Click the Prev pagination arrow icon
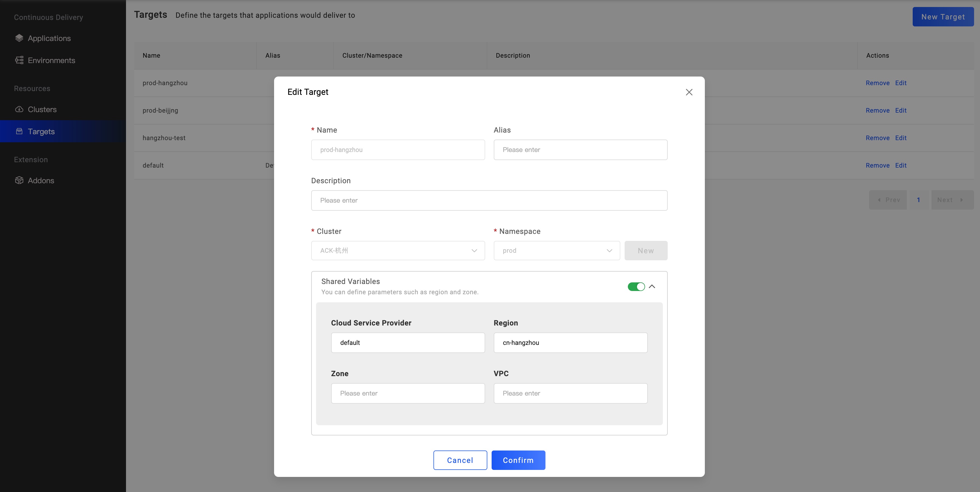The image size is (980, 492). pyautogui.click(x=879, y=200)
